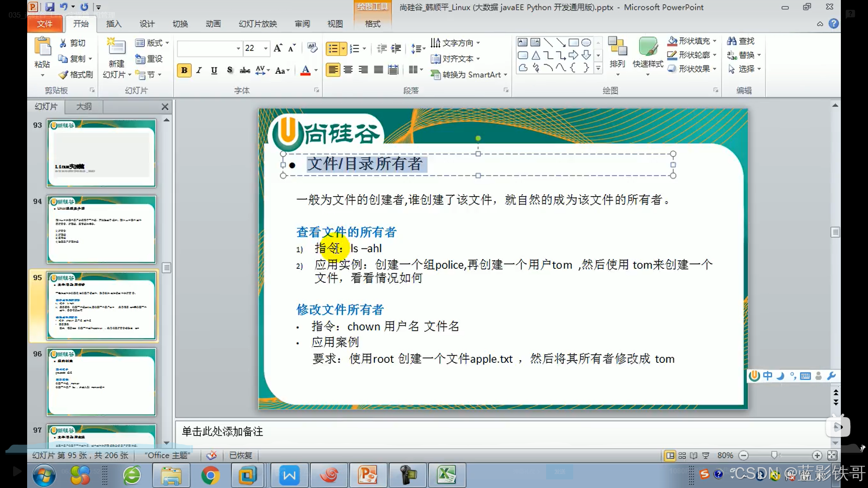
Task: Apply text shadow with the S icon
Action: [x=230, y=70]
